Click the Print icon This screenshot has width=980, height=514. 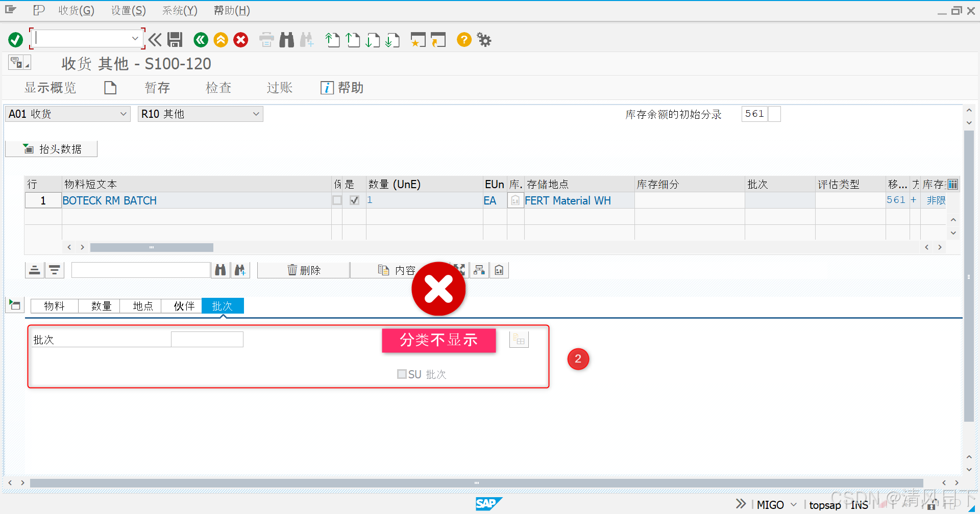266,39
